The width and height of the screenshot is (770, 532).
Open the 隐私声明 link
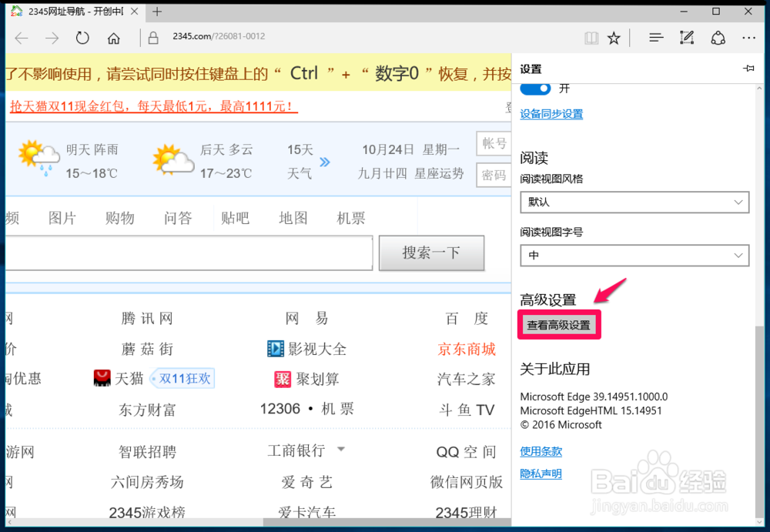pos(541,474)
